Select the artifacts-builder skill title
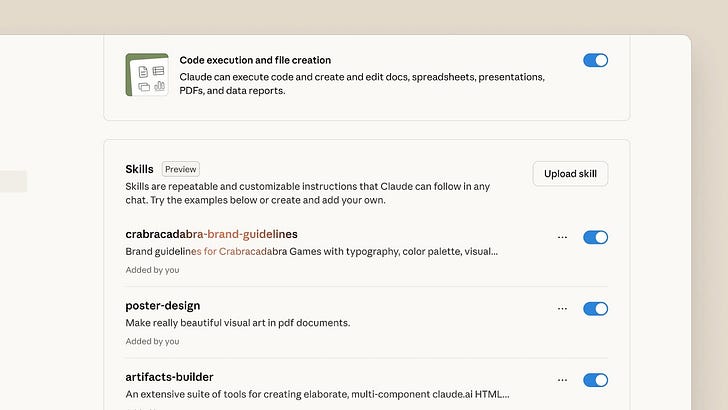The height and width of the screenshot is (410, 728). click(x=169, y=377)
